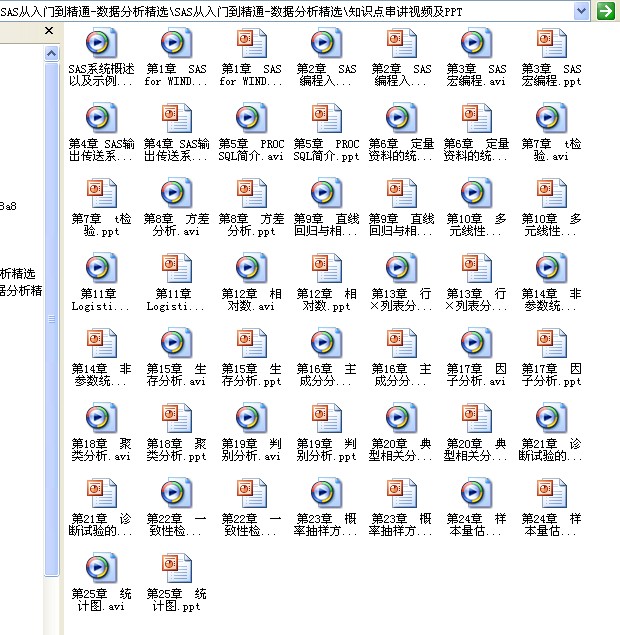Click the file name 第1章 SAS for WIND... under the presentation icon

click(x=251, y=75)
